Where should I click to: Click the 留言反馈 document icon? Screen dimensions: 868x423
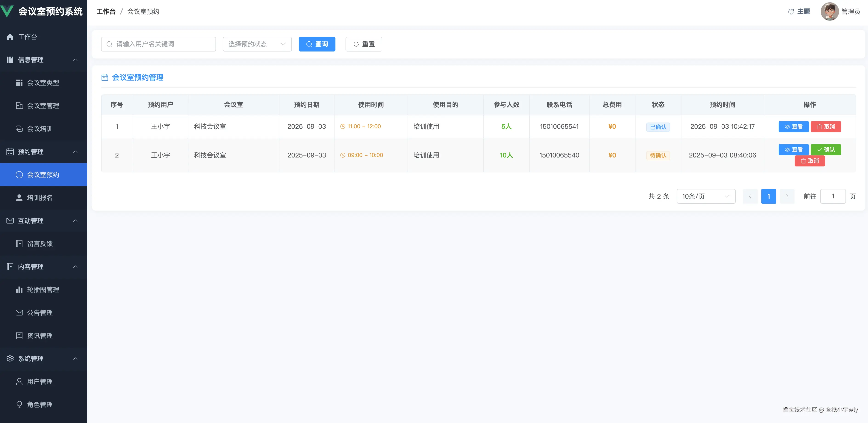(20, 243)
